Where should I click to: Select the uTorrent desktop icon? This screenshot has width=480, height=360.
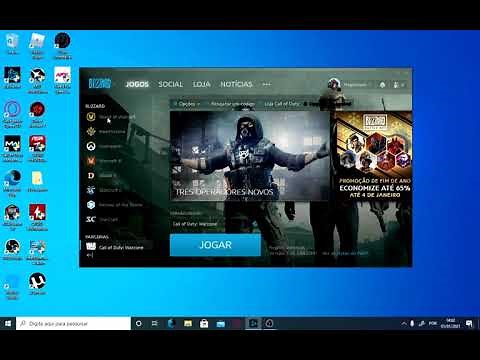click(37, 284)
